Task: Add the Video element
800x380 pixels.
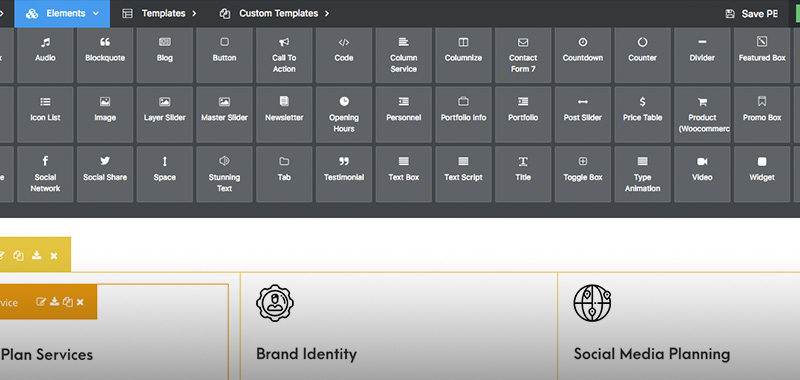Action: pos(702,174)
